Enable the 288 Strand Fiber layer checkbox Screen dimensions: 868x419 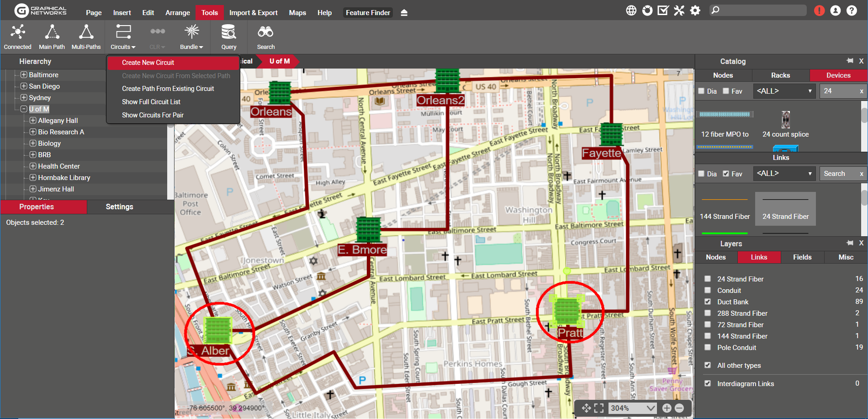[708, 313]
